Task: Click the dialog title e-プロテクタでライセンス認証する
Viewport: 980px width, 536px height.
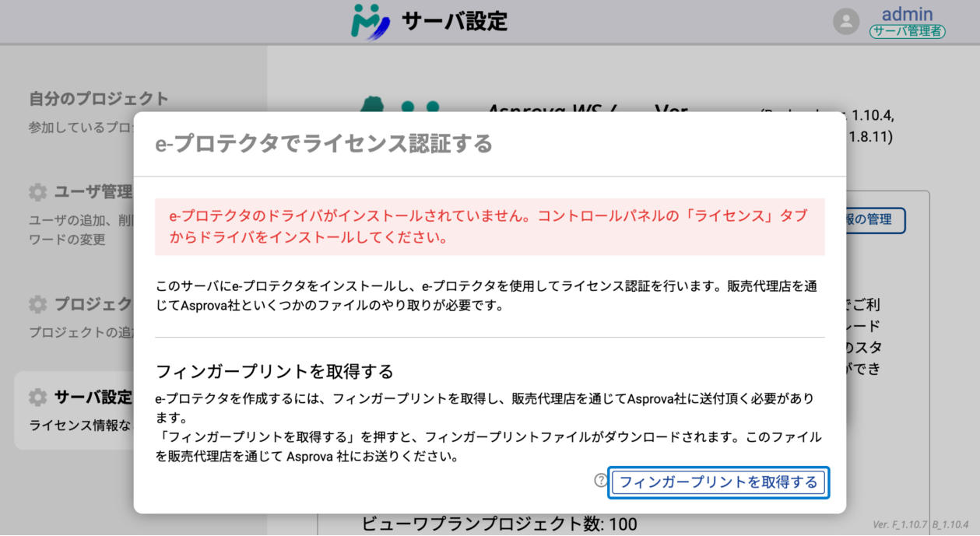Action: (324, 144)
